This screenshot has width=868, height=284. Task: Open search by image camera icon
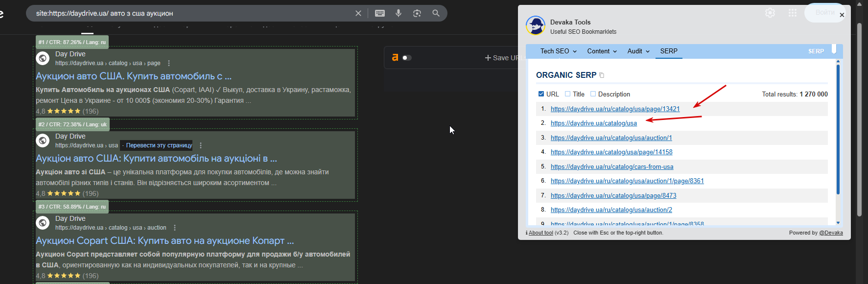(417, 13)
